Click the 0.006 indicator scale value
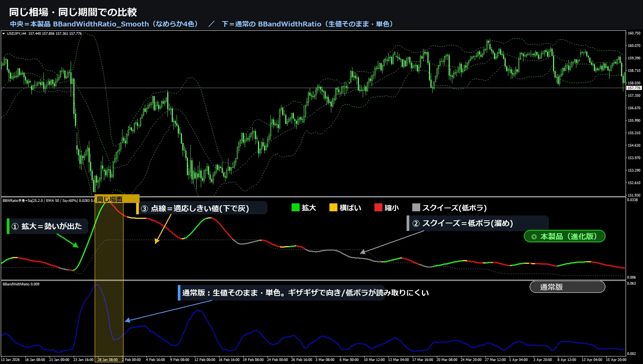The width and height of the screenshot is (643, 364). 632,277
